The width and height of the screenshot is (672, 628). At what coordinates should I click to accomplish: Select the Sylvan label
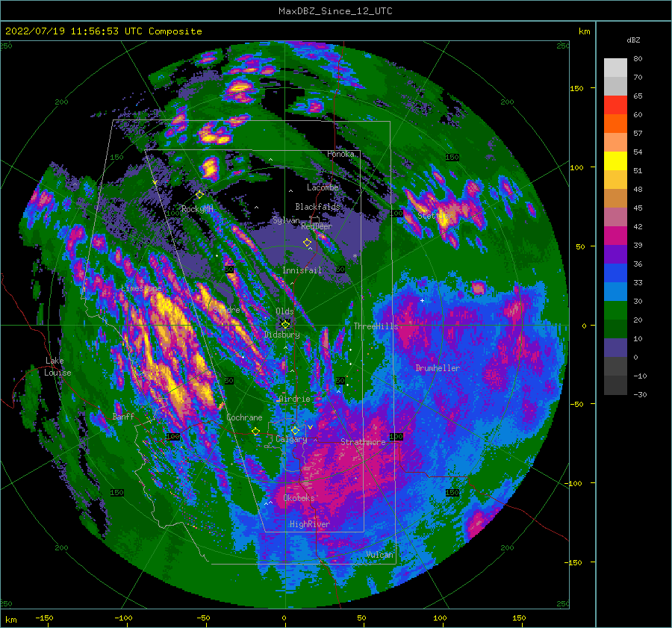click(x=286, y=220)
